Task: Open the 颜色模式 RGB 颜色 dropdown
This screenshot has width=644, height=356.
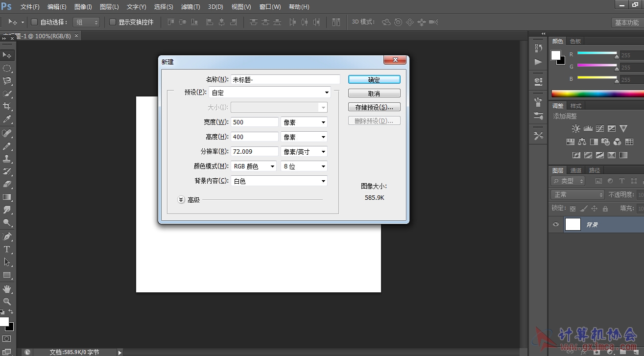Action: point(254,166)
